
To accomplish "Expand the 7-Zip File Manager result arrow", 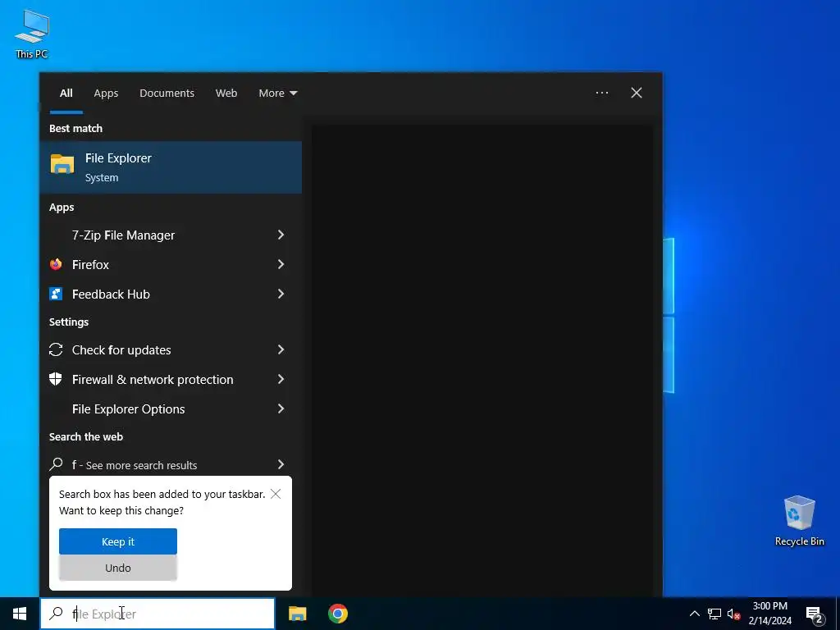I will pyautogui.click(x=281, y=235).
